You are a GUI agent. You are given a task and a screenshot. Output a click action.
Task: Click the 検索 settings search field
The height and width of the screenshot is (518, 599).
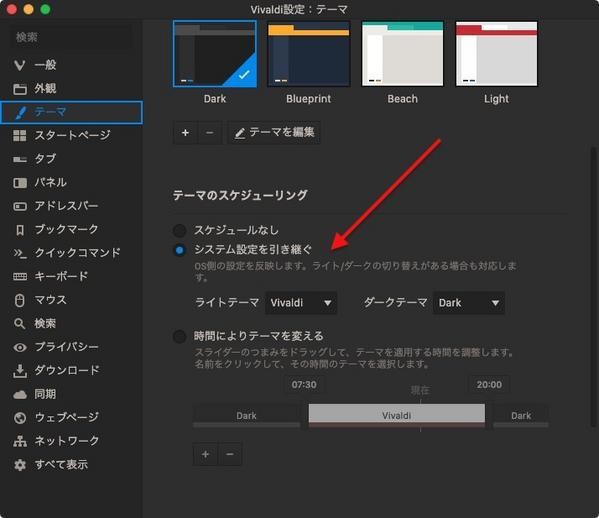coord(71,37)
